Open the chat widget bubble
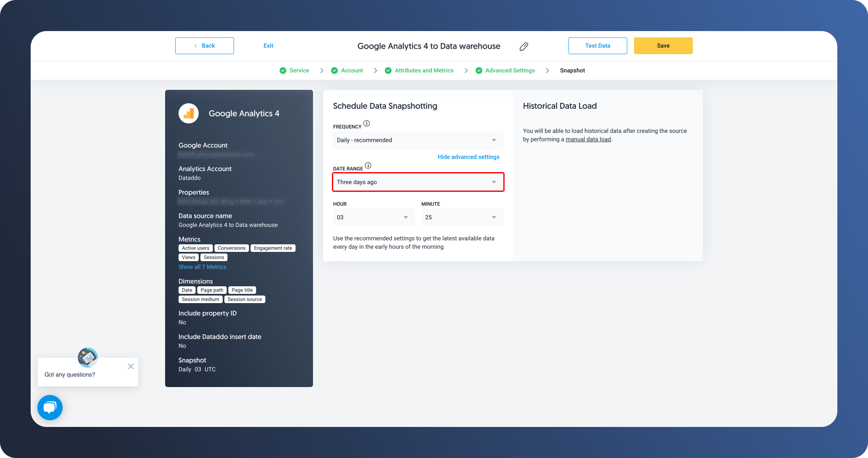The width and height of the screenshot is (868, 458). click(50, 407)
